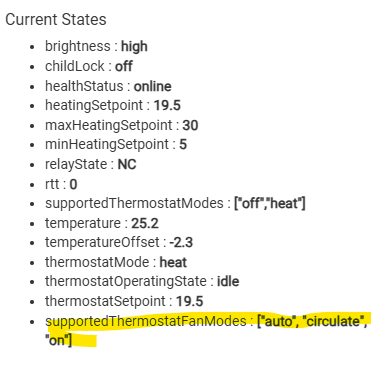This screenshot has width=389, height=366.
Task: Click the minHeatingSetpoint 5 entry
Action: point(116,144)
